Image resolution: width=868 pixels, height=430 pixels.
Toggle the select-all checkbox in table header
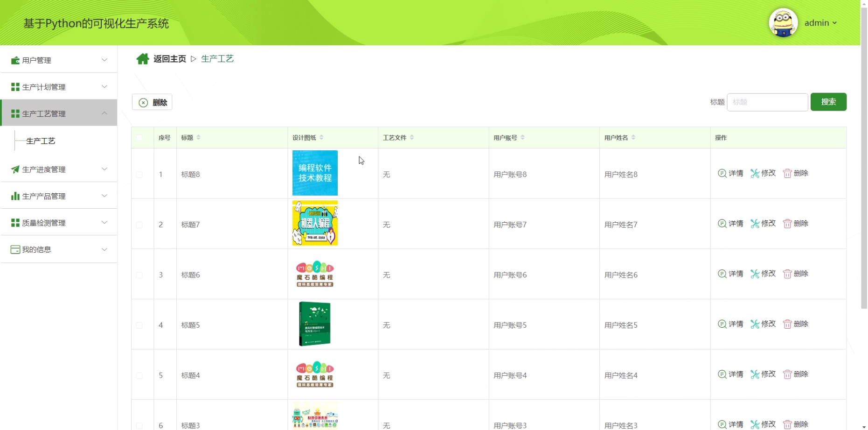[139, 138]
